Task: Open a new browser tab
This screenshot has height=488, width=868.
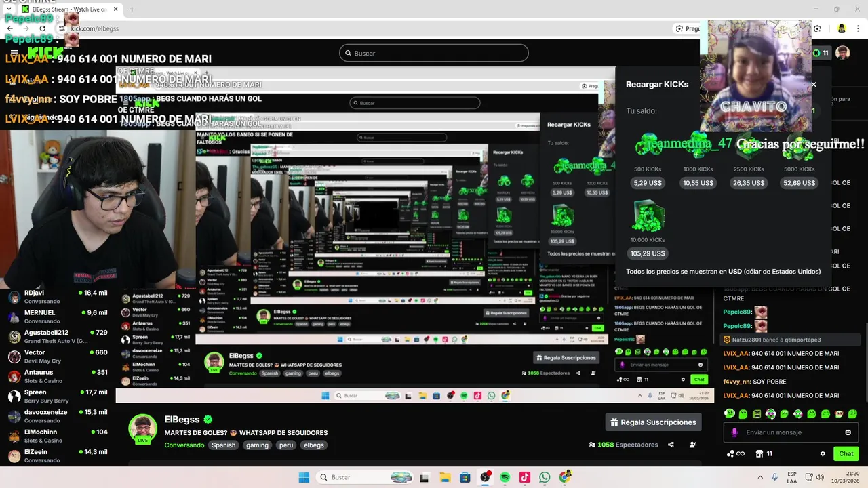Action: pos(132,9)
